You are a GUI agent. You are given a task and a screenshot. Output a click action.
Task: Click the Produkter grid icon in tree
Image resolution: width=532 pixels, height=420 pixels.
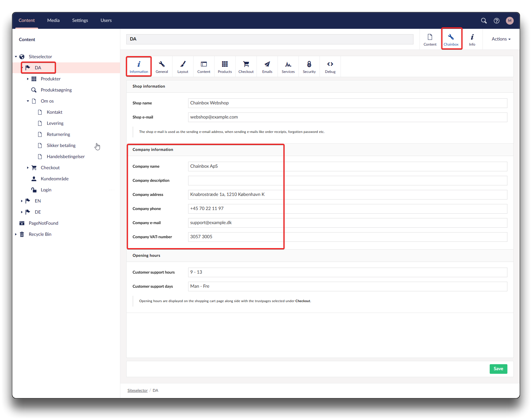(x=34, y=79)
